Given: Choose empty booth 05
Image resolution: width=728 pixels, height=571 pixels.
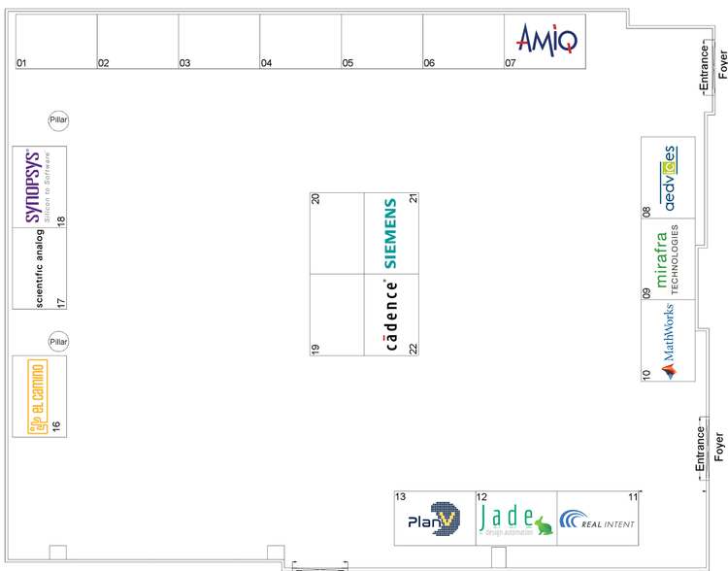Looking at the screenshot, I should coord(382,42).
